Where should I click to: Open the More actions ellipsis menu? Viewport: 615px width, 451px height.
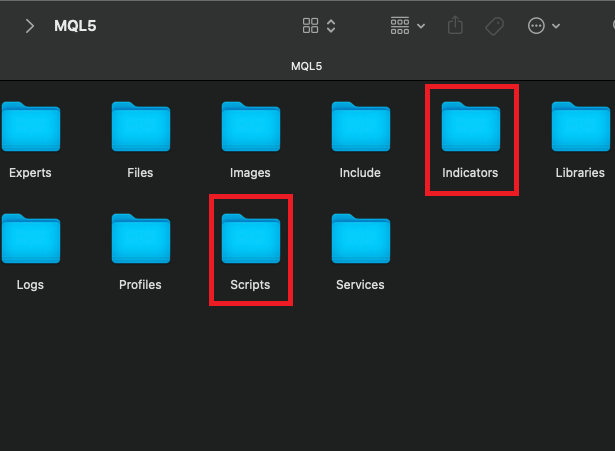[543, 26]
